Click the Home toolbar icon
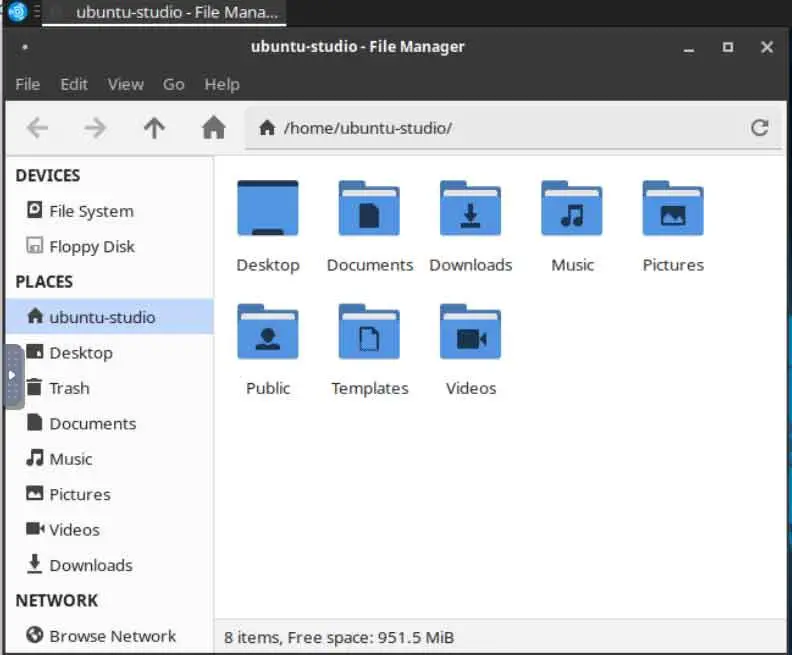792x655 pixels. pyautogui.click(x=213, y=127)
